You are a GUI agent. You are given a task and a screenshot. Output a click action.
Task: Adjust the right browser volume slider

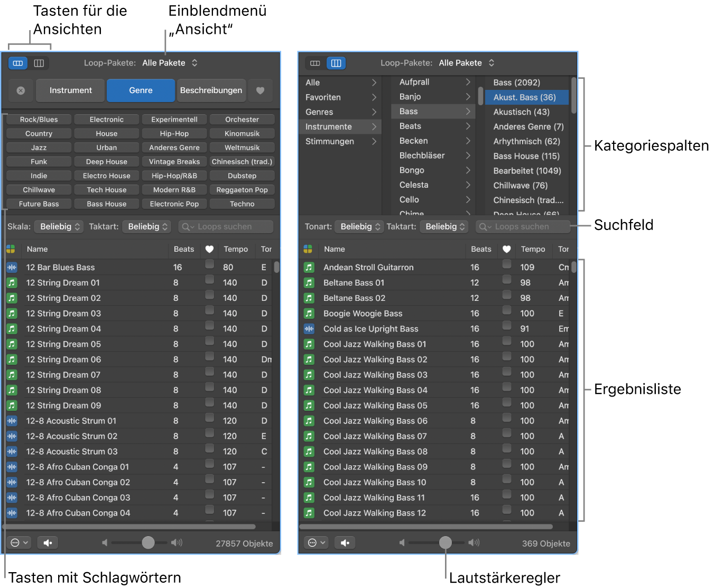(446, 543)
